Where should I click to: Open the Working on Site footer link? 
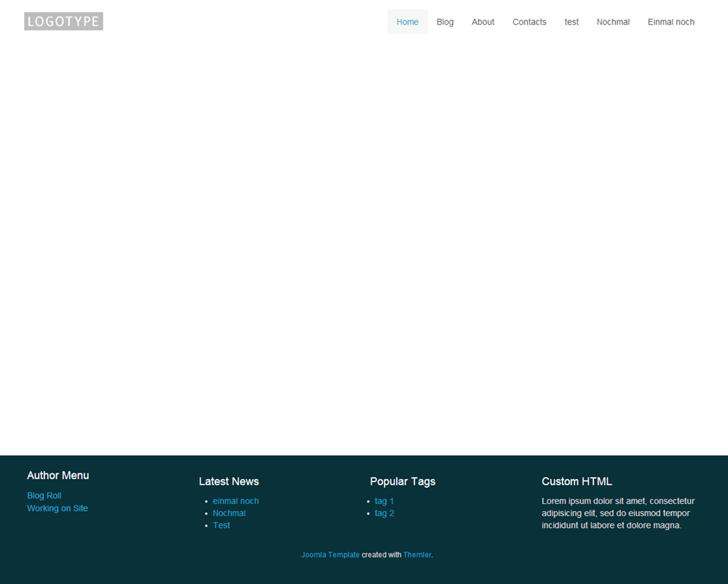tap(58, 508)
